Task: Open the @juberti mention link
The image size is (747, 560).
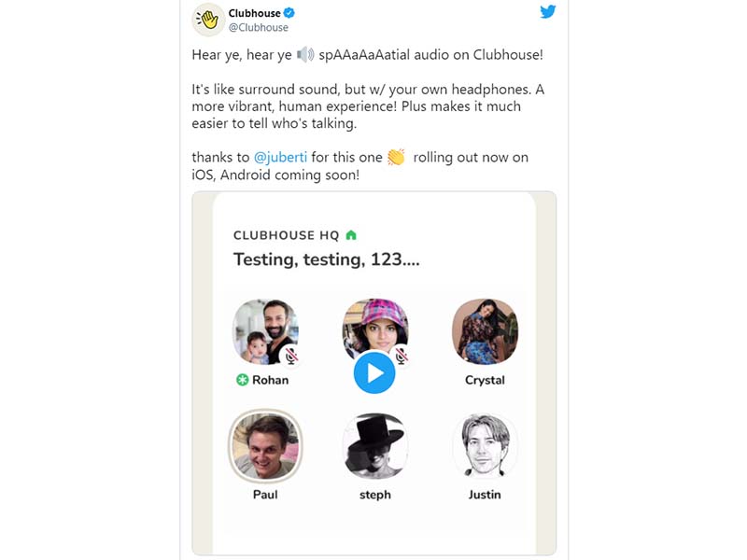Action: click(x=278, y=158)
